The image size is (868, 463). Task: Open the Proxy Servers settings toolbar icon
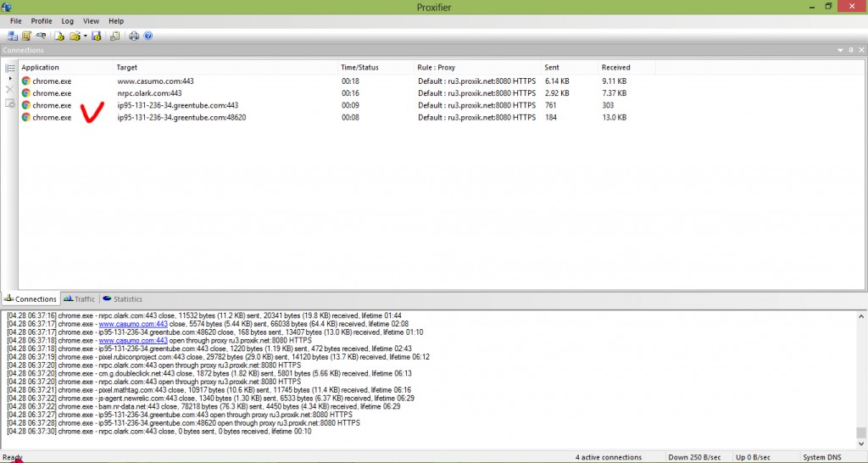(x=12, y=36)
